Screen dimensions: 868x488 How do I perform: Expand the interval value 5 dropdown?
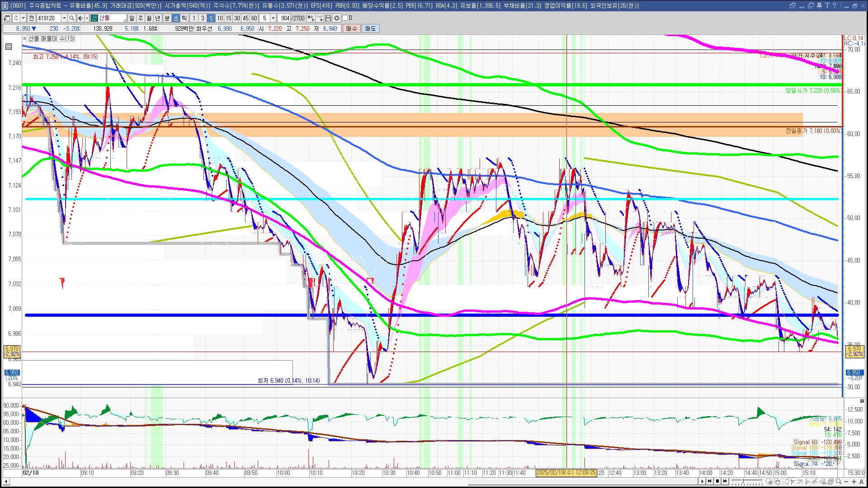(273, 18)
